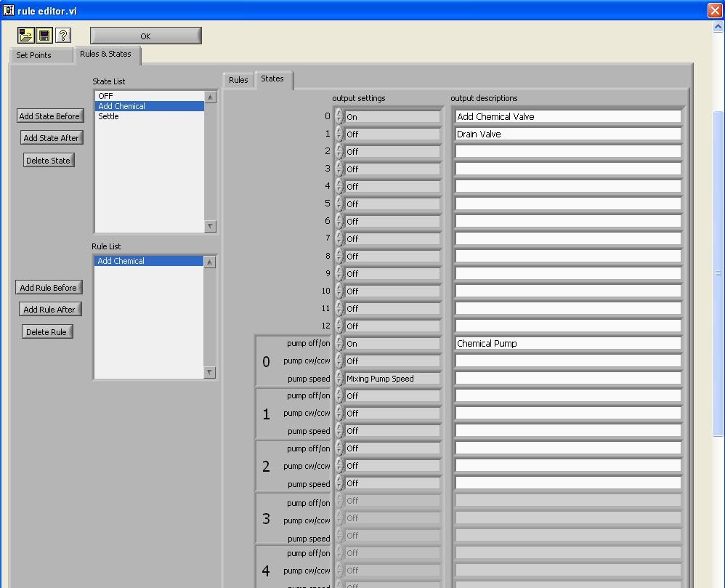This screenshot has height=588, width=725.
Task: Open pump 1 speed setting ring
Action: 392,431
